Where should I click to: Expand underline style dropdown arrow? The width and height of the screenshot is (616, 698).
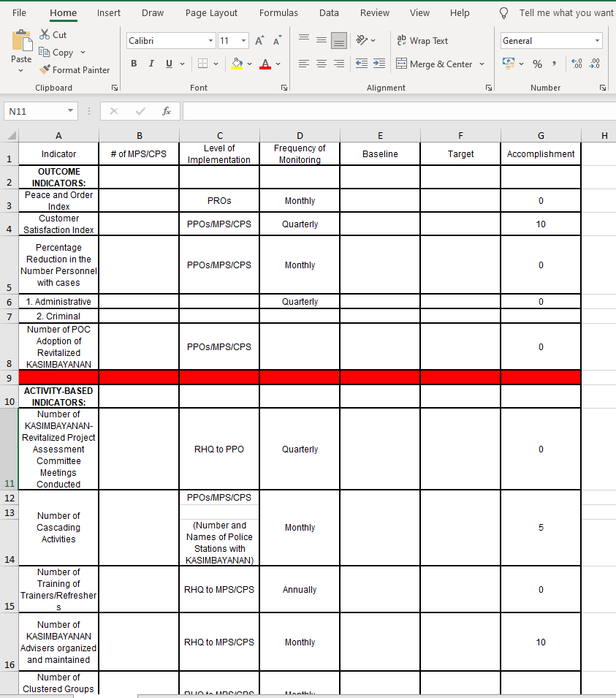pyautogui.click(x=182, y=64)
